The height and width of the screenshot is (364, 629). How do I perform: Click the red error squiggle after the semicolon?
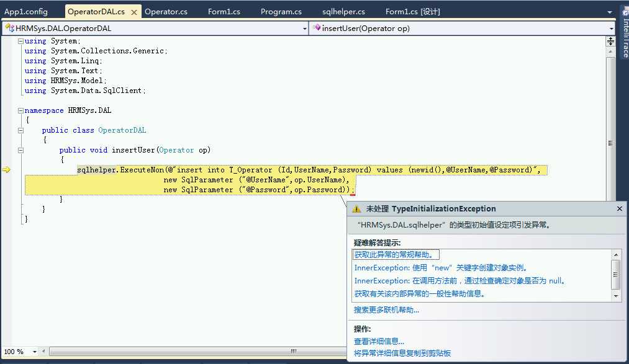click(353, 195)
